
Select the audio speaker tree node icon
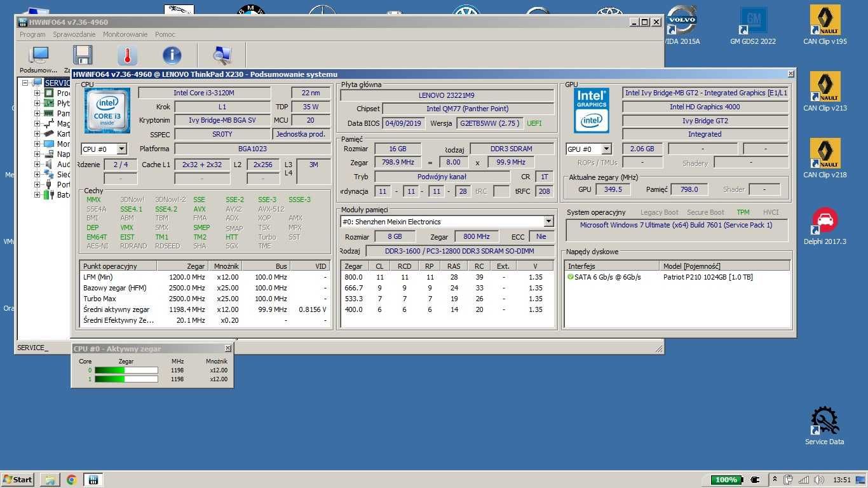pos(49,164)
